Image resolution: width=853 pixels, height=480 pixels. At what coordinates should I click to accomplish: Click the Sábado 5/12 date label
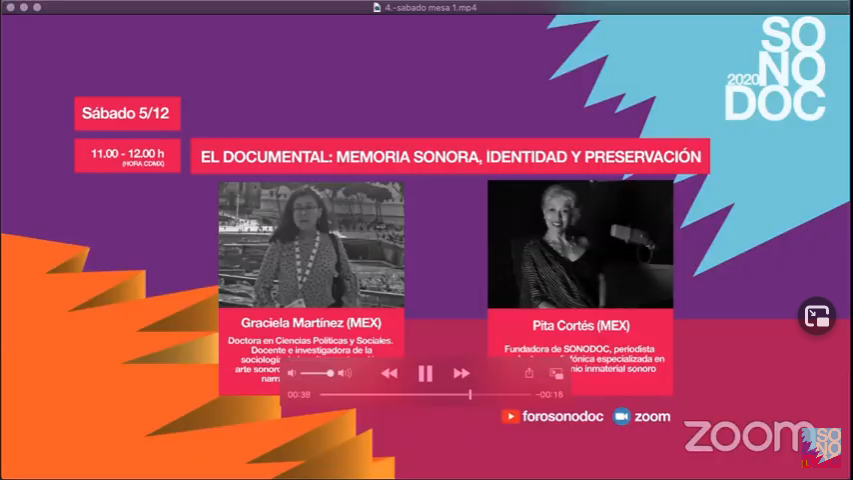[x=127, y=113]
